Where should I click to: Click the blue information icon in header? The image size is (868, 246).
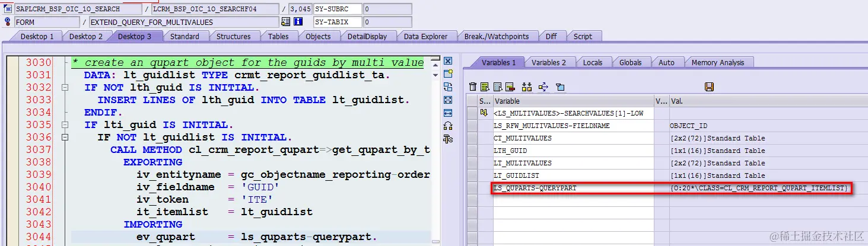coord(298,22)
